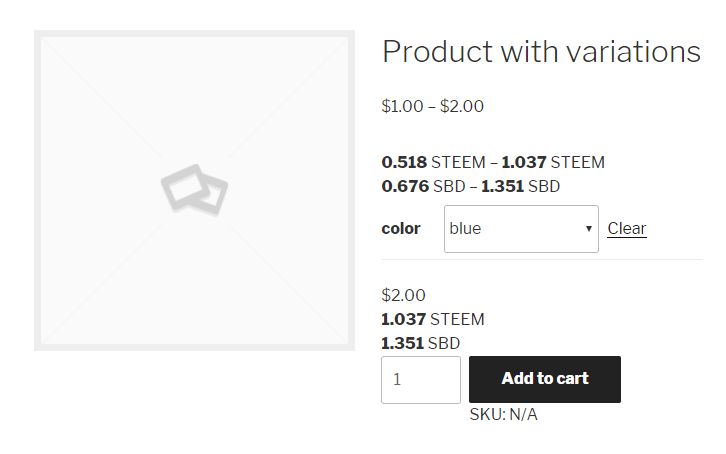Click the selected variation's $2.00 price
The height and width of the screenshot is (454, 726).
click(x=404, y=295)
